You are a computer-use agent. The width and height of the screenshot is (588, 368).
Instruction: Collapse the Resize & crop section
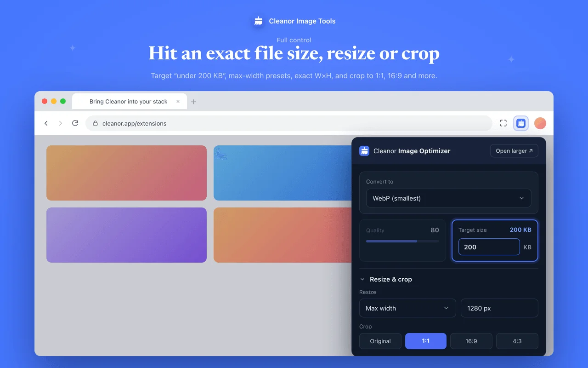point(386,279)
